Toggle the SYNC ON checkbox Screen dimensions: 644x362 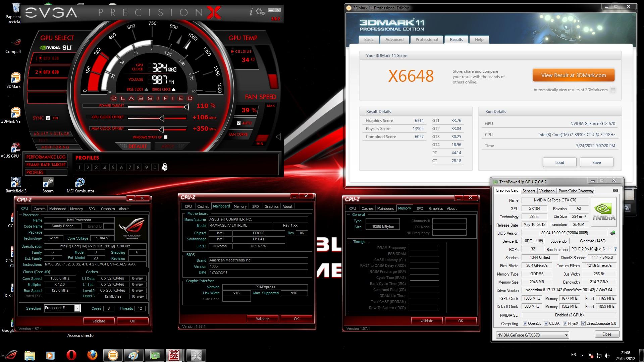pos(48,118)
